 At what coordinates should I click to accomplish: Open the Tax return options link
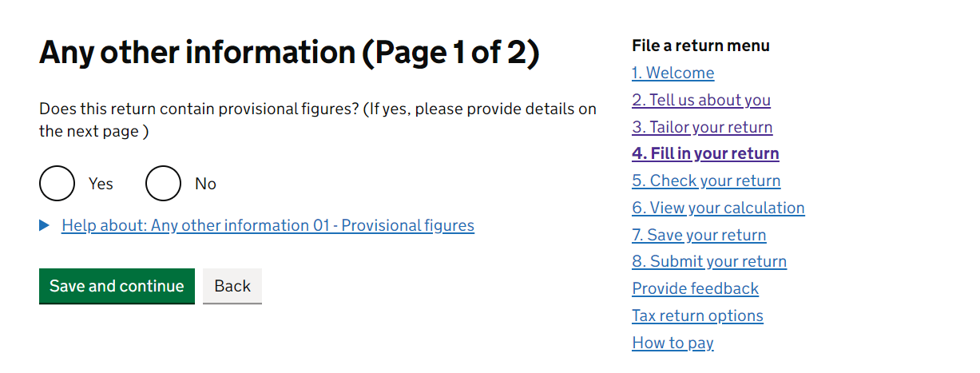pos(697,315)
